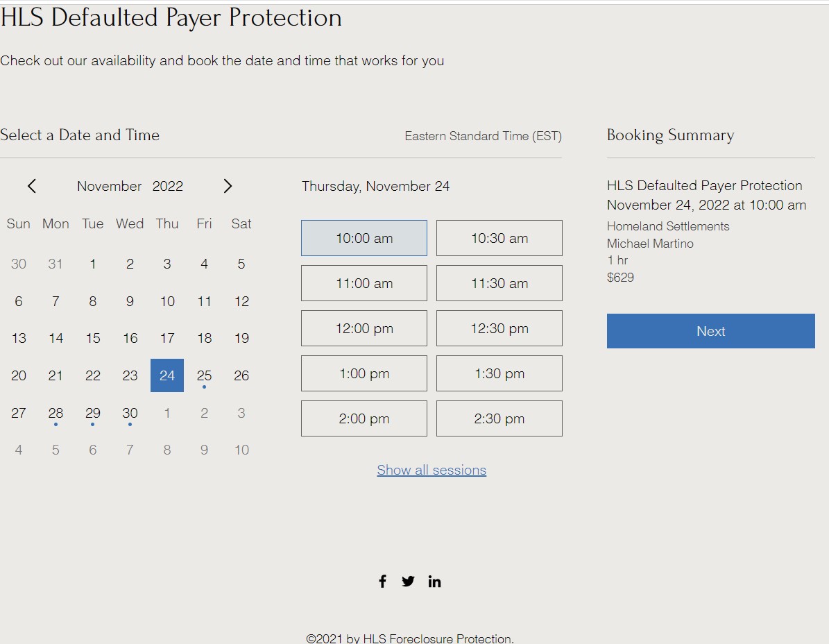Click the Eastern Standard Time (EST) label
The image size is (829, 644).
click(x=483, y=136)
